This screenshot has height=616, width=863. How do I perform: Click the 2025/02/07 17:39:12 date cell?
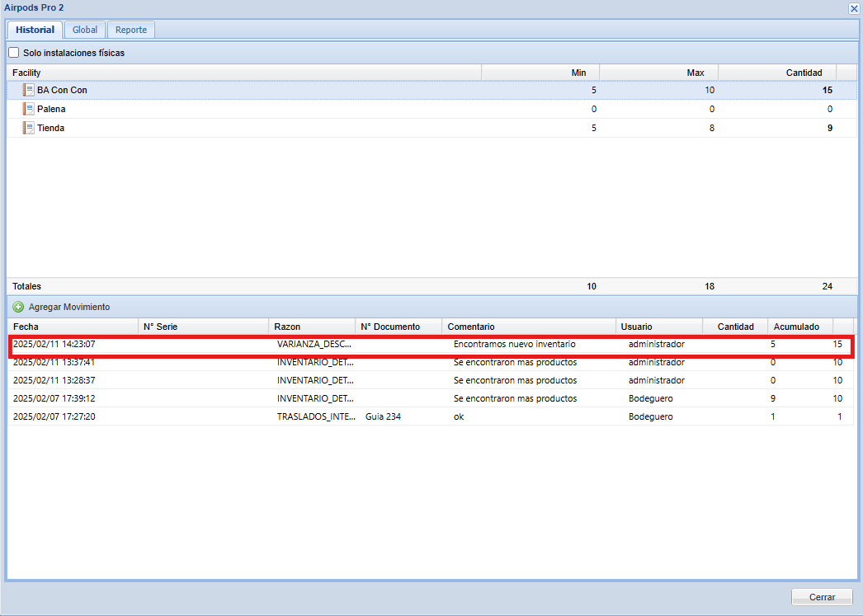[x=54, y=399]
